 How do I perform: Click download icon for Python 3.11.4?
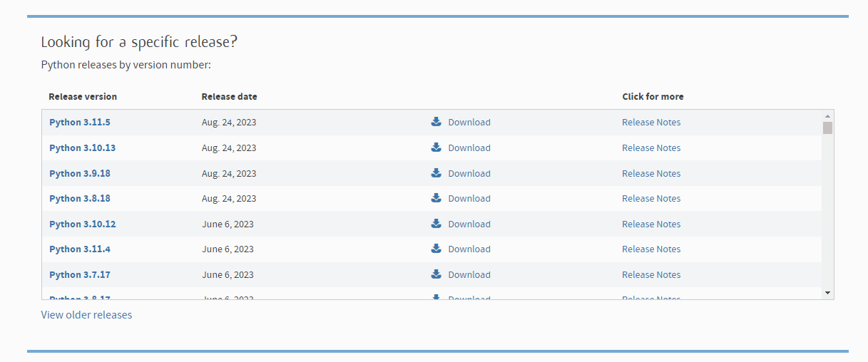tap(436, 249)
